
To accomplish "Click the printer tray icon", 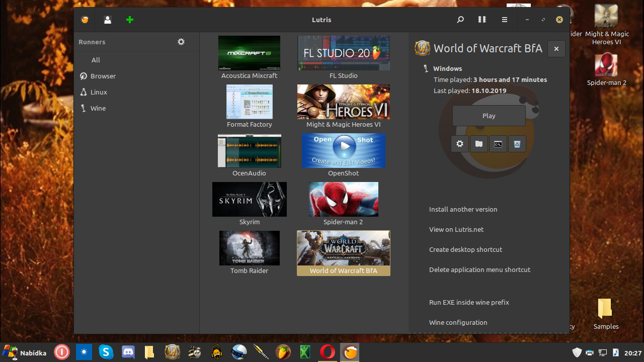I will (x=590, y=353).
